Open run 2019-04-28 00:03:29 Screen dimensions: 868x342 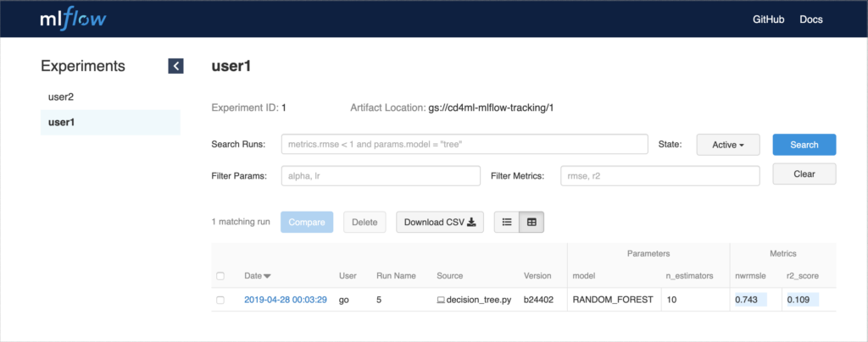(x=285, y=300)
